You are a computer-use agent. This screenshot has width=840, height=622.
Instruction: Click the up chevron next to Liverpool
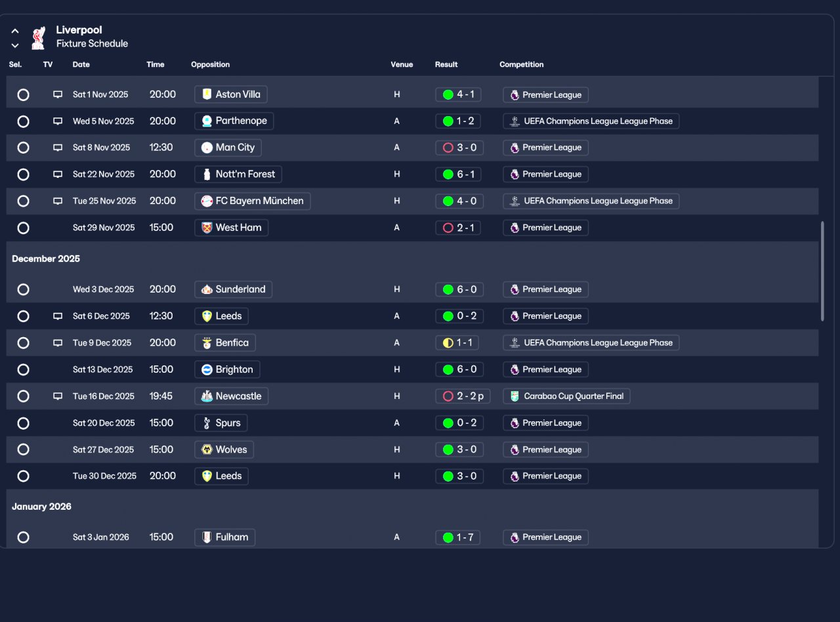15,31
